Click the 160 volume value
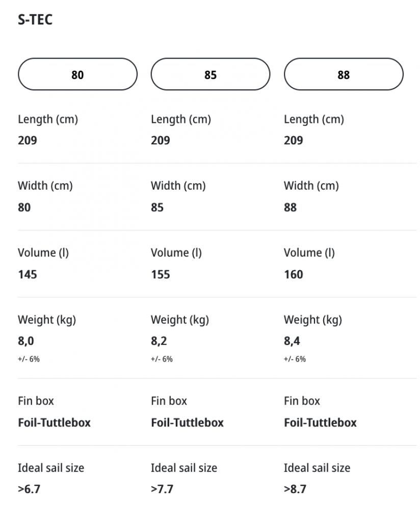Screen dimensions: 420x510 pyautogui.click(x=294, y=274)
